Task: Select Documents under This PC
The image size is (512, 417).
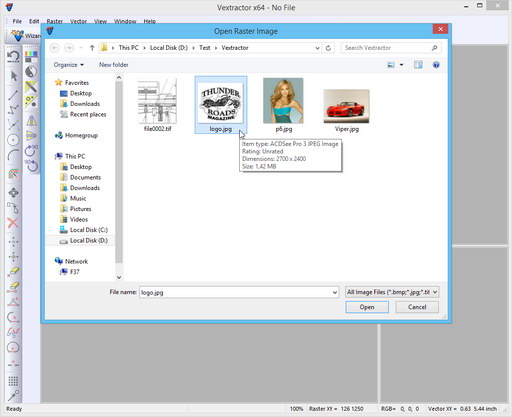Action: tap(85, 177)
